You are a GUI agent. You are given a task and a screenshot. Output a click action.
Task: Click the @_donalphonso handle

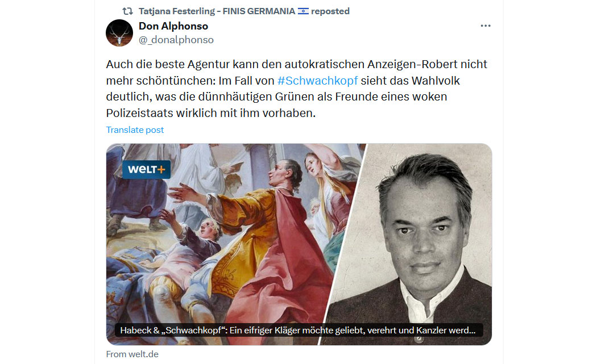176,40
